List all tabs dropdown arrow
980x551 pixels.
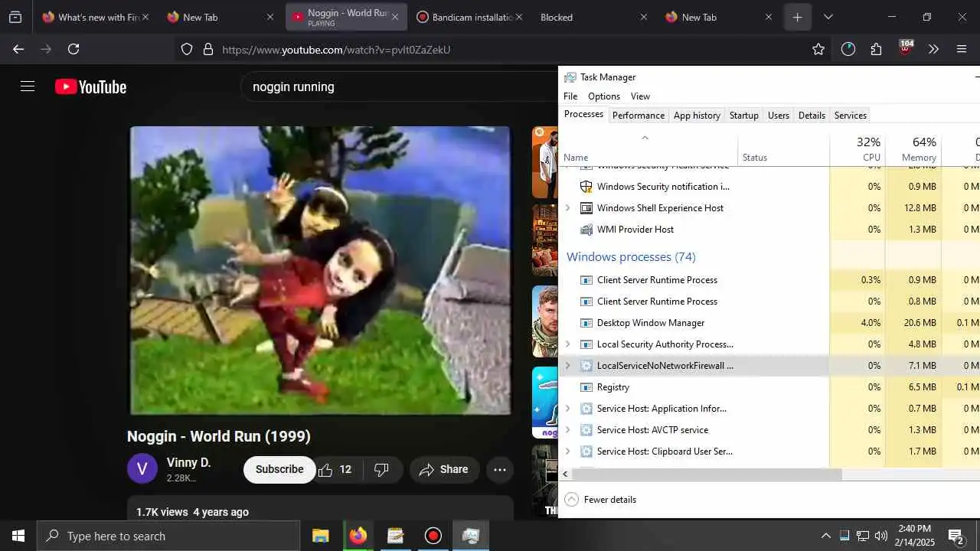point(828,17)
